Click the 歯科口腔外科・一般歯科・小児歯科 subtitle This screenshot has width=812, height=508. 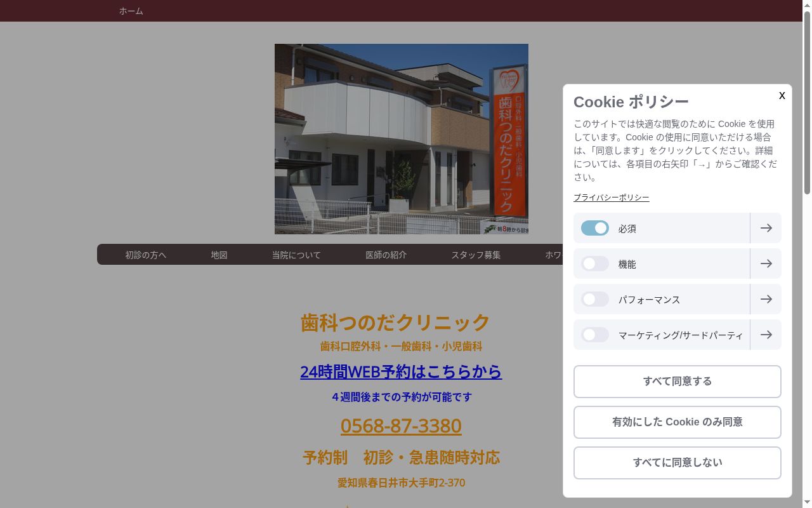(x=401, y=347)
